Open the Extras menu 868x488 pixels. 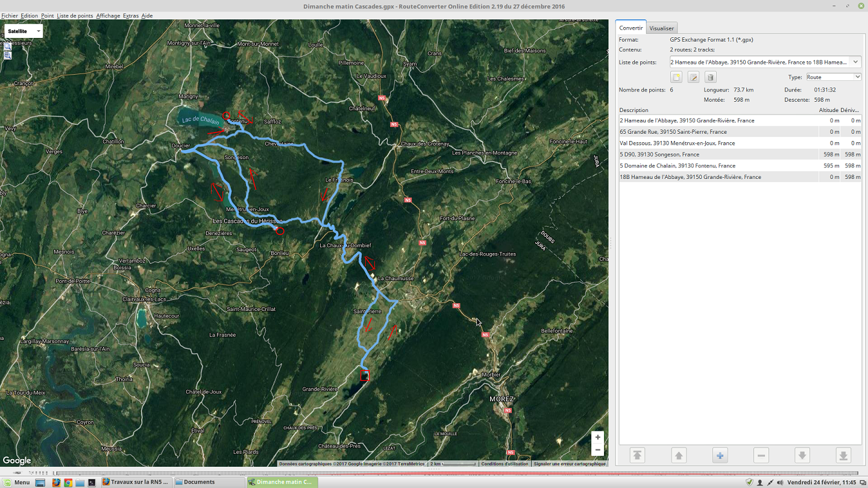tap(131, 16)
